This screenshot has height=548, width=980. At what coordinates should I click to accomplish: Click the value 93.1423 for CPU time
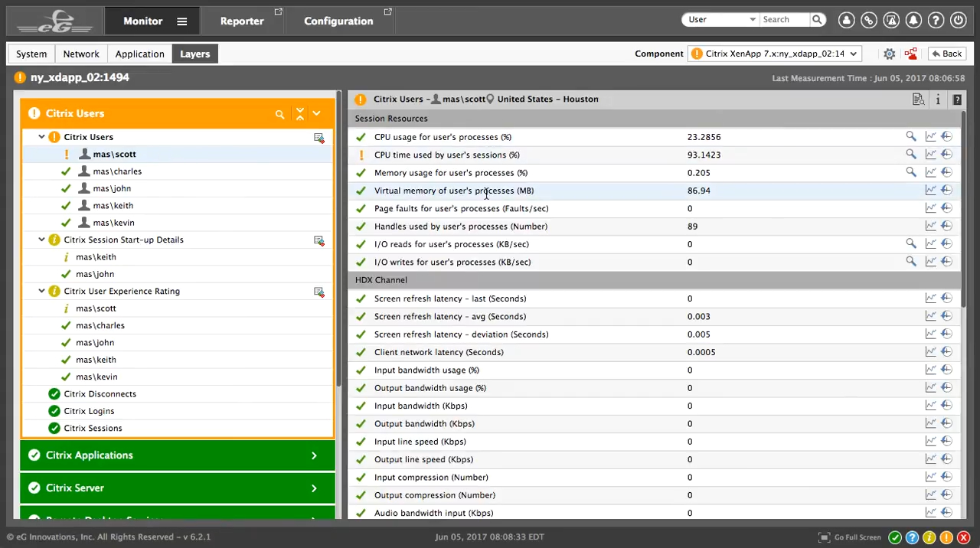click(x=704, y=155)
